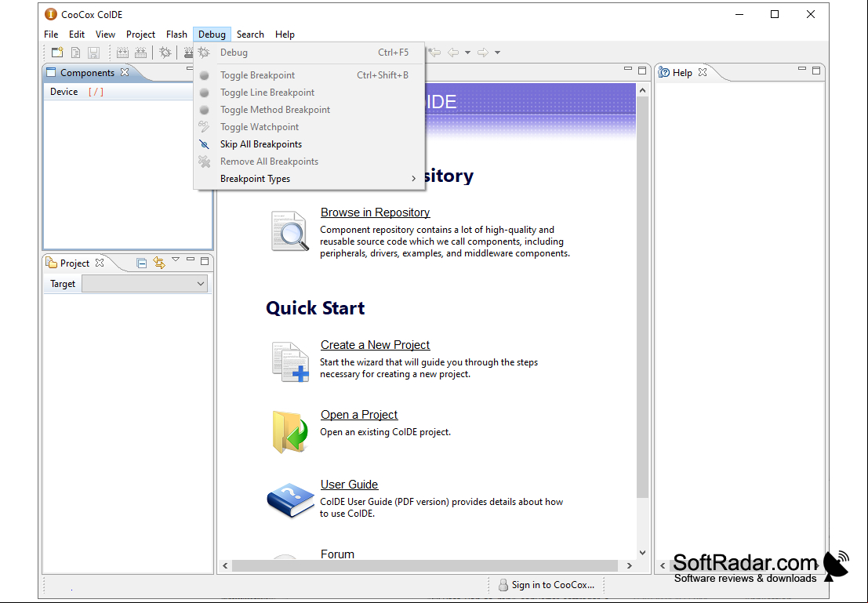Click Collapse All icon in Project panel
The width and height of the screenshot is (868, 603).
click(x=142, y=263)
